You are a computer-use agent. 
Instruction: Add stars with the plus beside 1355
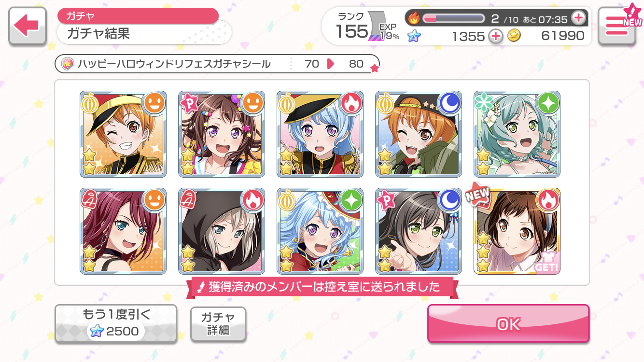pos(495,36)
